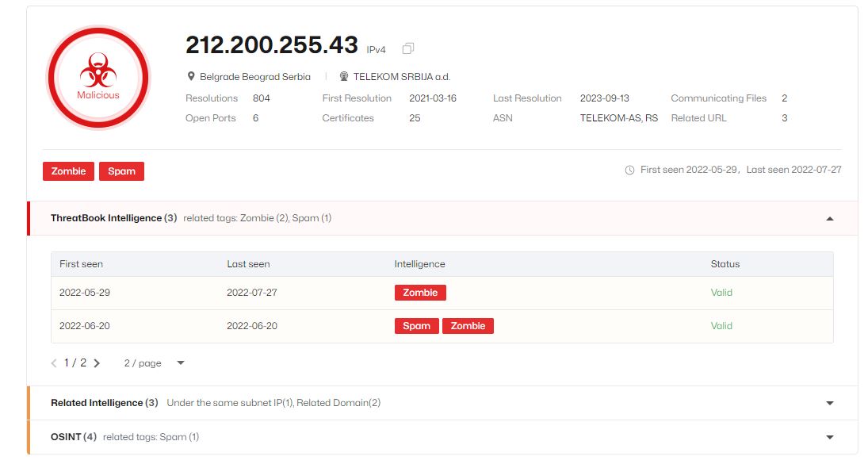Screen dimensions: 868x464
Task: Go to the previous intelligence page arrow
Action: pos(54,363)
